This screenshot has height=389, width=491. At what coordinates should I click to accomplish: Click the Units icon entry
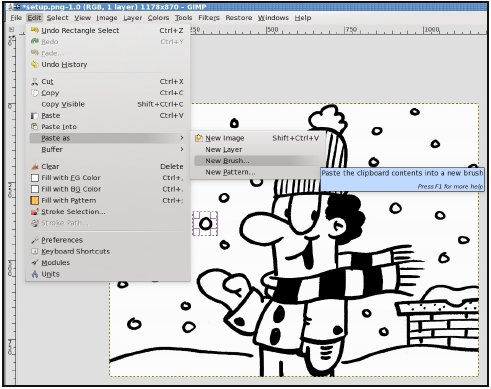[x=35, y=274]
